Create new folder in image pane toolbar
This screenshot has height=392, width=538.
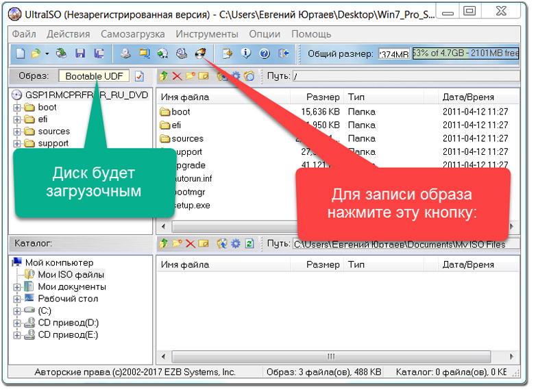click(191, 76)
